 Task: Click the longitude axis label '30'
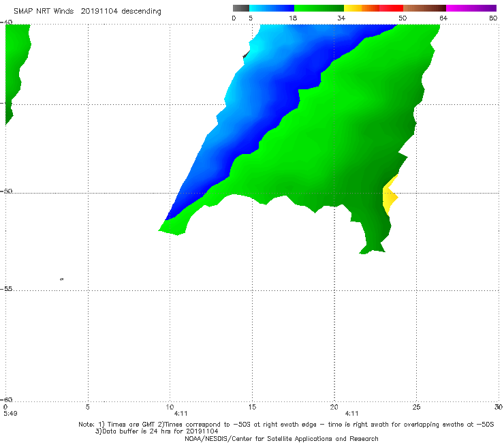[499, 407]
